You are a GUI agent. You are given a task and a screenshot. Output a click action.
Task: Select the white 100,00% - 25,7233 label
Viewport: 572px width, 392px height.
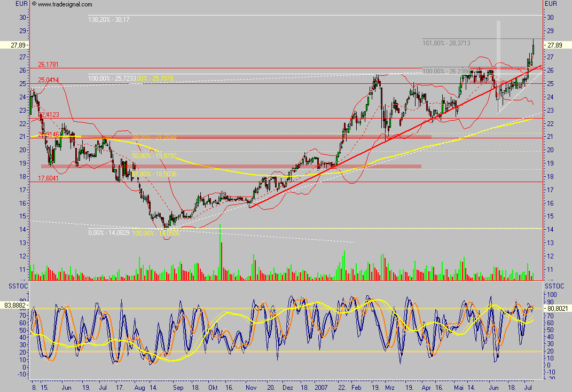click(112, 79)
